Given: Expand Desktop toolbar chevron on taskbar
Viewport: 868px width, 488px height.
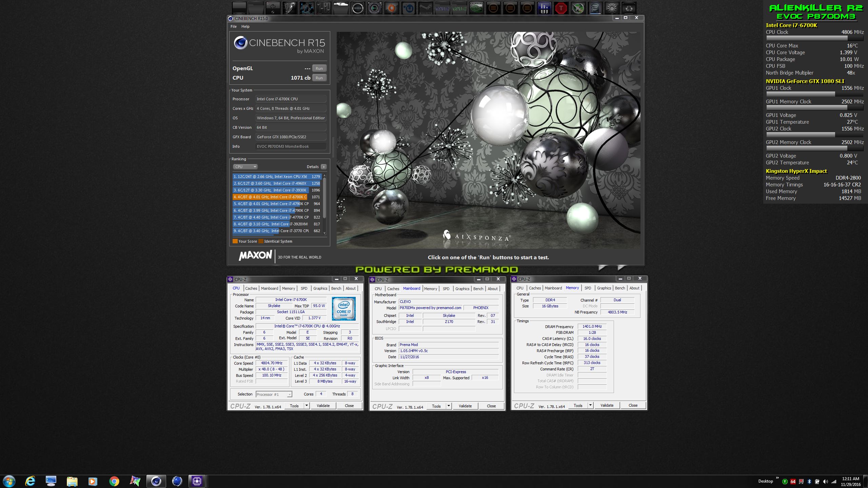Looking at the screenshot, I should pos(777,478).
